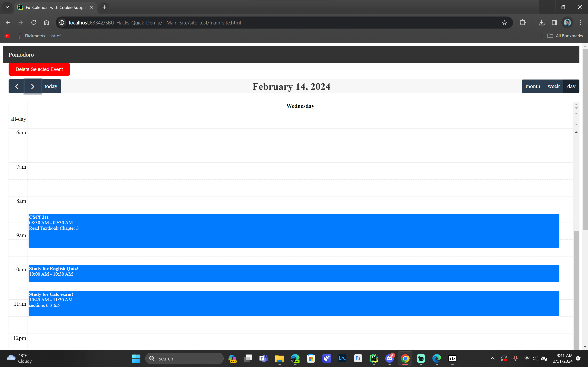Open Chrome three-dot menu
This screenshot has width=588, height=367.
point(580,23)
